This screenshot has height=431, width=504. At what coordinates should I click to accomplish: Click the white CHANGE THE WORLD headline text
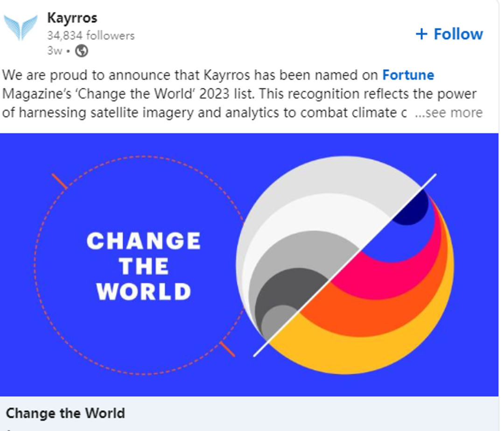point(144,266)
